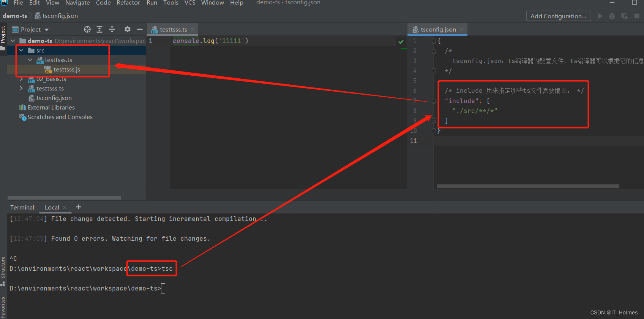Open the Refactor menu
Viewport: 644px width, 319px height.
128,3
